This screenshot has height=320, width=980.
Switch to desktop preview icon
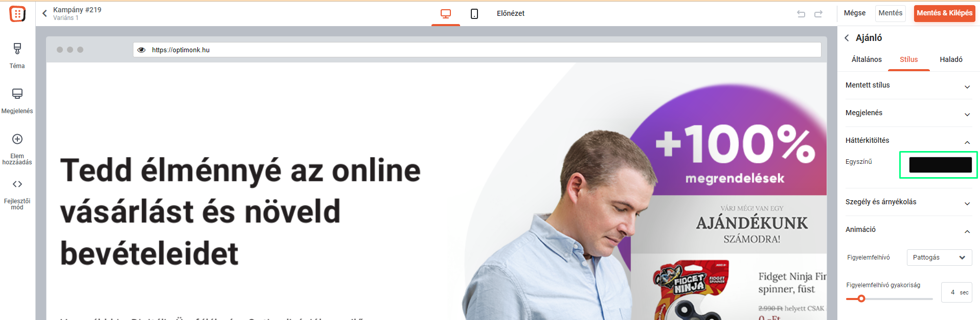446,14
